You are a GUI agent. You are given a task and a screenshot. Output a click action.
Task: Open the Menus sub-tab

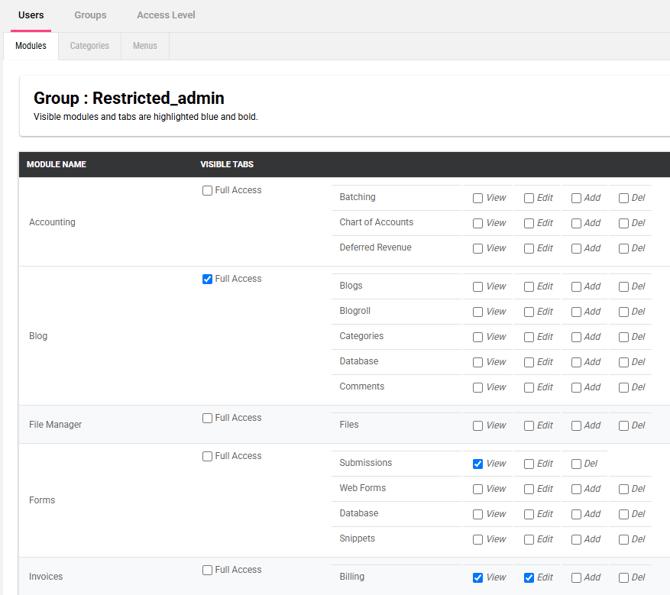pyautogui.click(x=145, y=46)
